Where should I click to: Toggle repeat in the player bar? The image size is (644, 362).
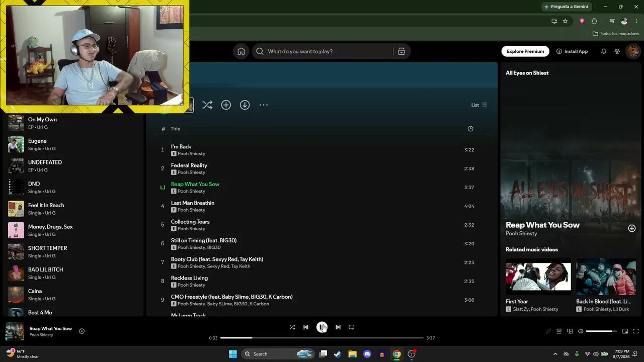(352, 327)
